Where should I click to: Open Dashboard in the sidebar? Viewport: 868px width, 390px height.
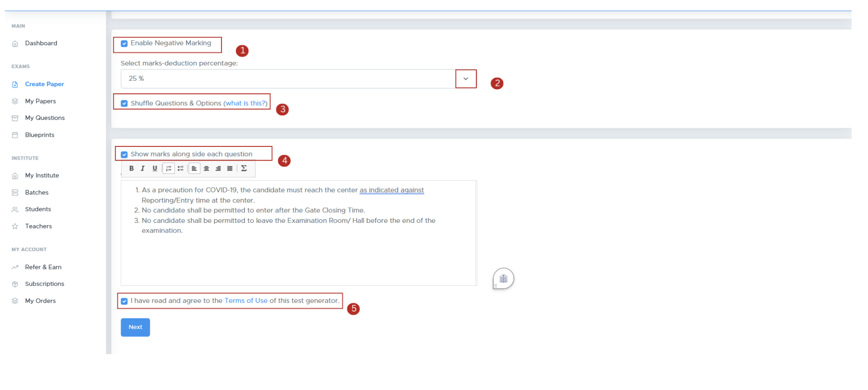point(41,43)
